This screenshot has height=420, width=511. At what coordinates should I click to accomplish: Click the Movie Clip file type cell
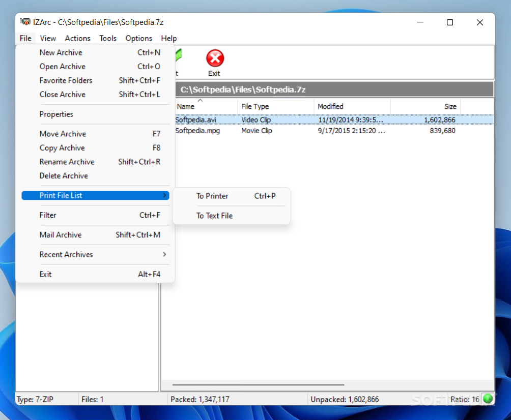(x=257, y=131)
